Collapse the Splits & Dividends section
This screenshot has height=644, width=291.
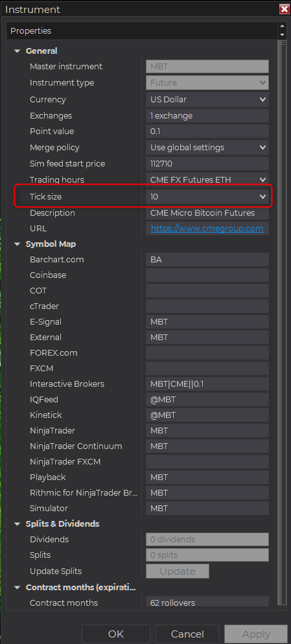click(17, 524)
